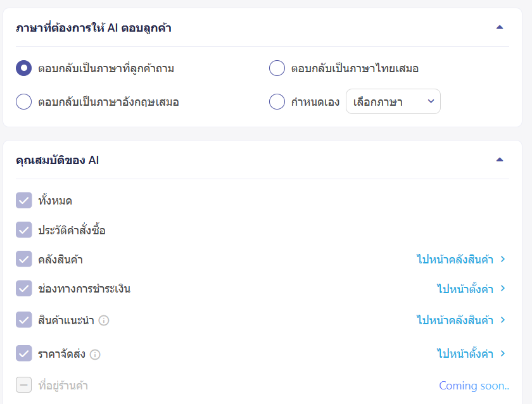Uncheck ช่องทางการชำระเงิน in AI features
532x404 pixels.
(x=23, y=289)
